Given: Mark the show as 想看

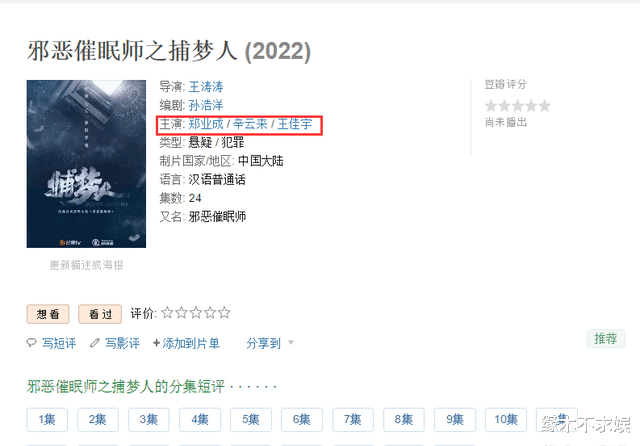Looking at the screenshot, I should pyautogui.click(x=48, y=314).
